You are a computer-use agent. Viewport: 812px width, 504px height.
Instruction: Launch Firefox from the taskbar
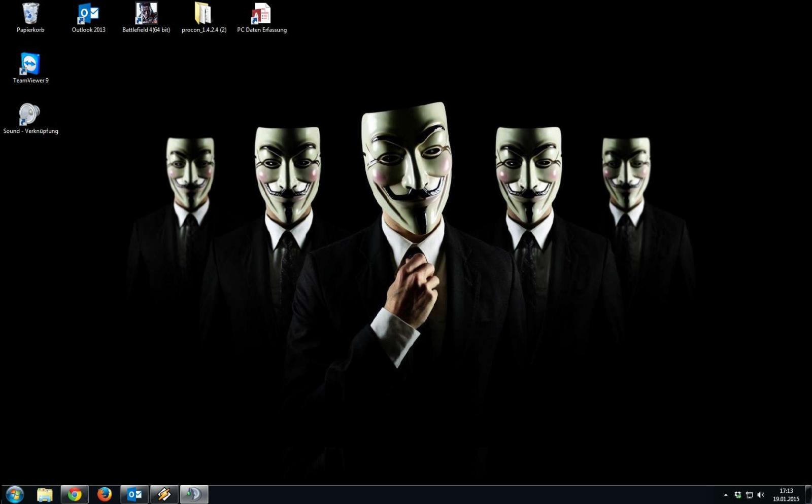pyautogui.click(x=105, y=494)
